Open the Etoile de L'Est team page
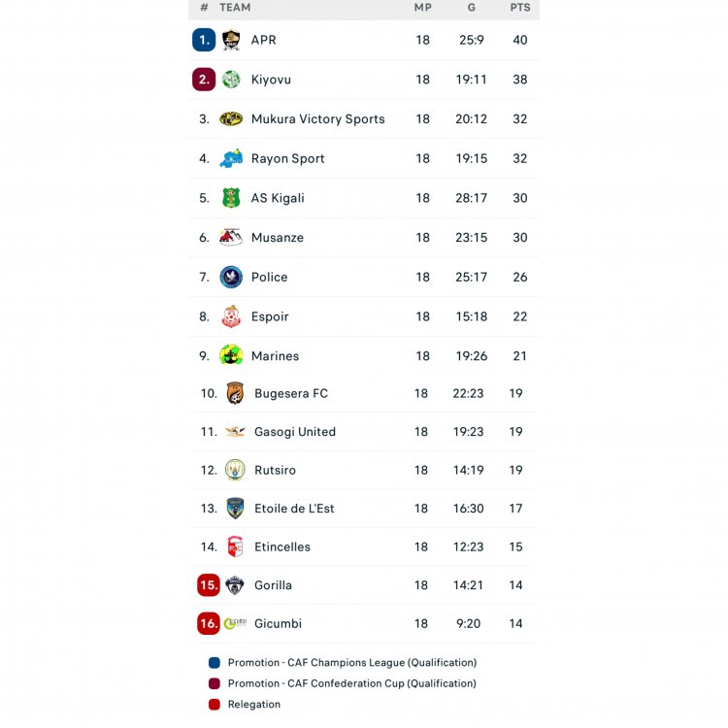 (x=294, y=509)
